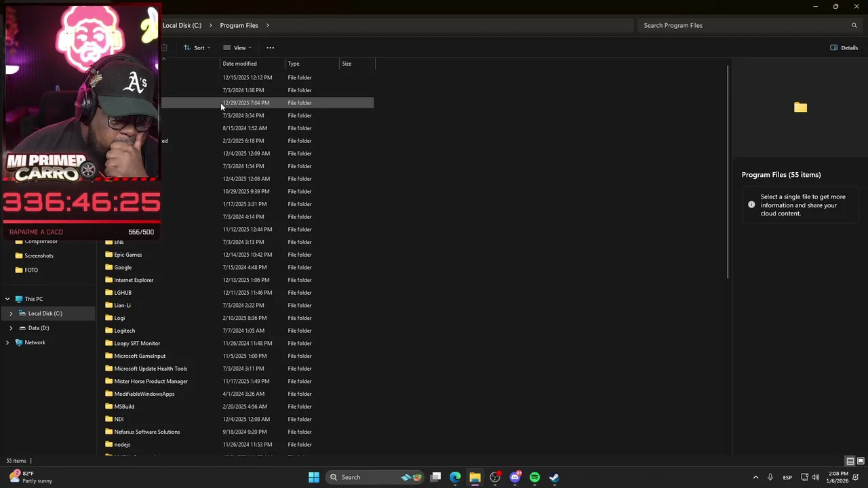Click the taskbar app with red notification badge
The width and height of the screenshot is (868, 488).
tap(495, 477)
